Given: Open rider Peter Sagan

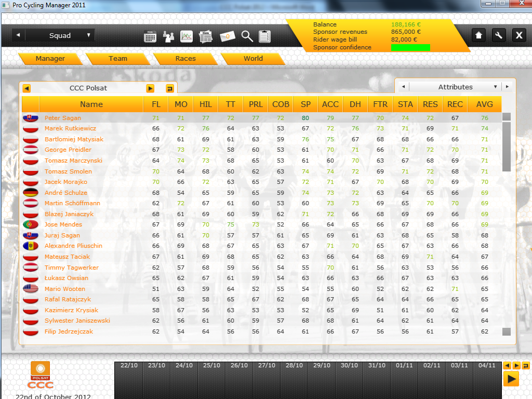Looking at the screenshot, I should (63, 118).
